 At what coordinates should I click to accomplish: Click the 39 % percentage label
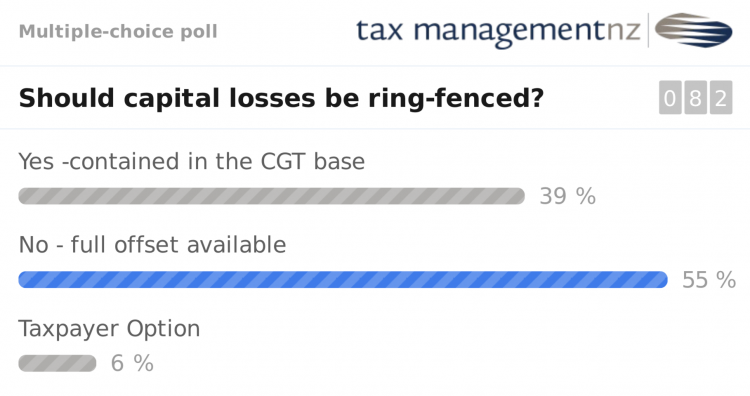(x=568, y=196)
